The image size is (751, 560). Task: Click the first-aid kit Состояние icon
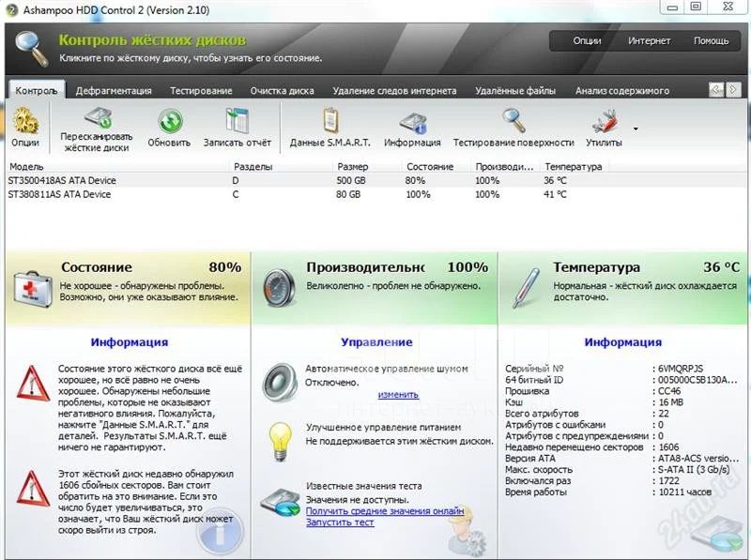pyautogui.click(x=33, y=289)
